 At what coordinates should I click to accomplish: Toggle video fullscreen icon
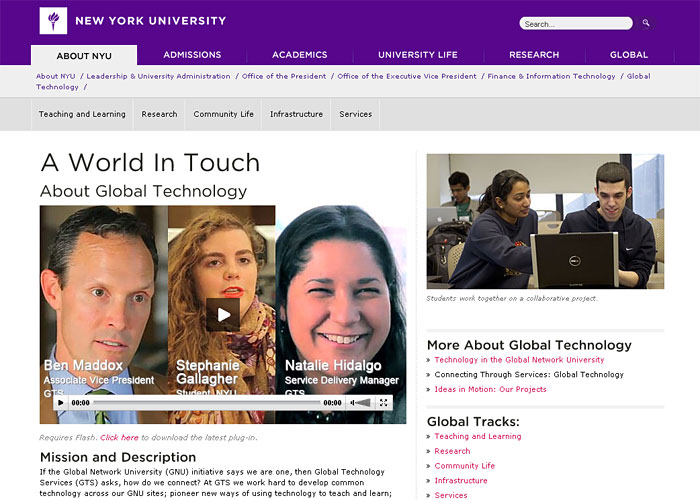point(383,403)
